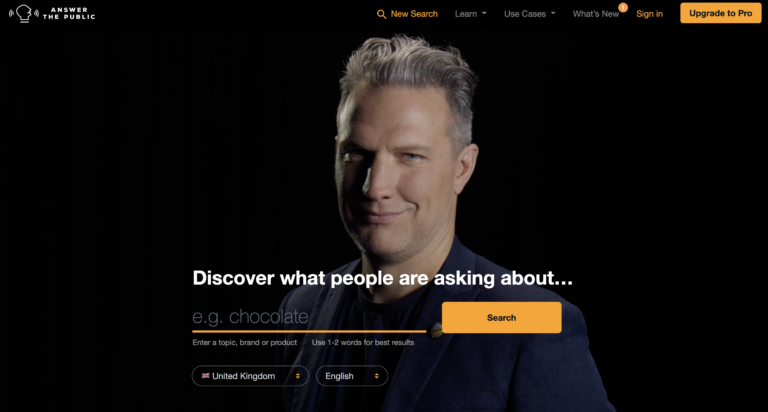Start a New Search from the navbar

pyautogui.click(x=407, y=14)
